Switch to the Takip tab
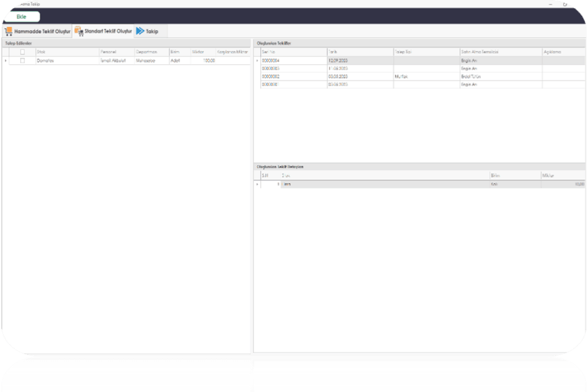 tap(152, 31)
